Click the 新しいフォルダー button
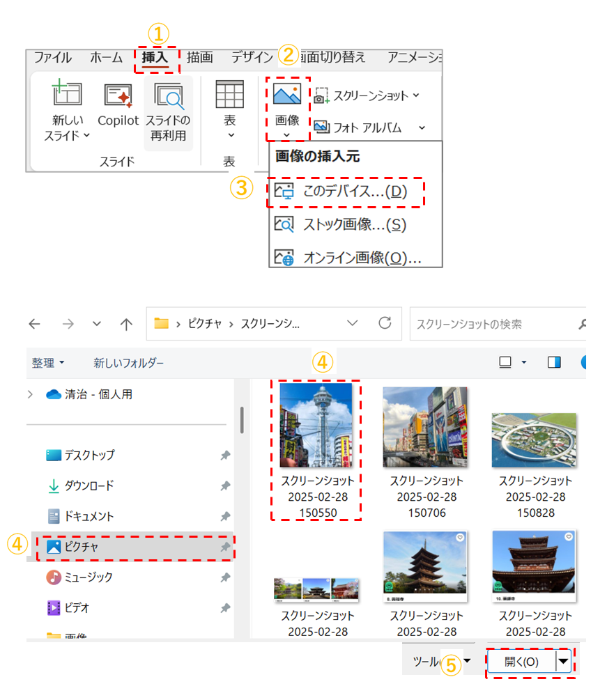This screenshot has width=607, height=700. click(129, 363)
